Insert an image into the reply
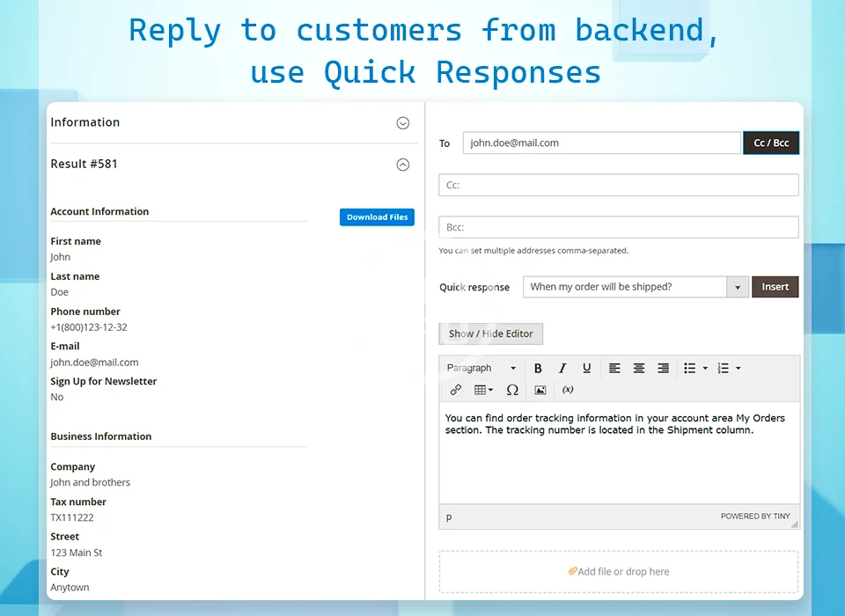 pyautogui.click(x=540, y=390)
